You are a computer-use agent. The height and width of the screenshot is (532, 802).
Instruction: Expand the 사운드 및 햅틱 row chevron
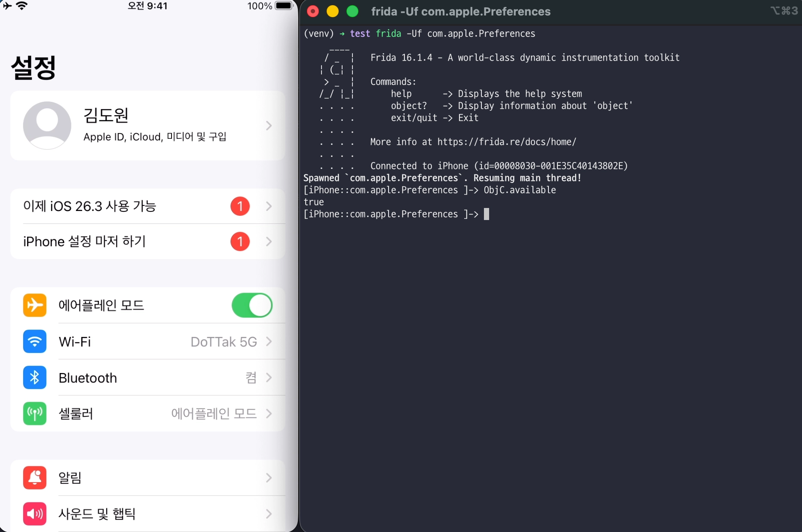(269, 514)
